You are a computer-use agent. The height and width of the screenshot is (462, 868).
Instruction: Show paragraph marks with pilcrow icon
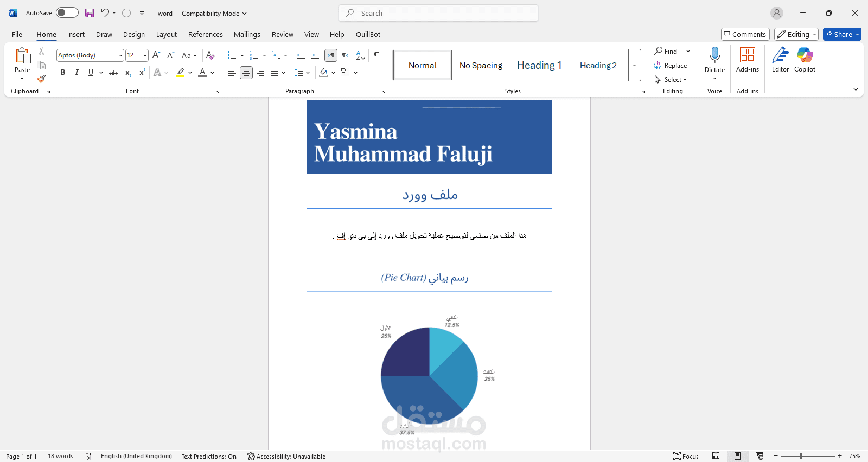[x=376, y=55]
